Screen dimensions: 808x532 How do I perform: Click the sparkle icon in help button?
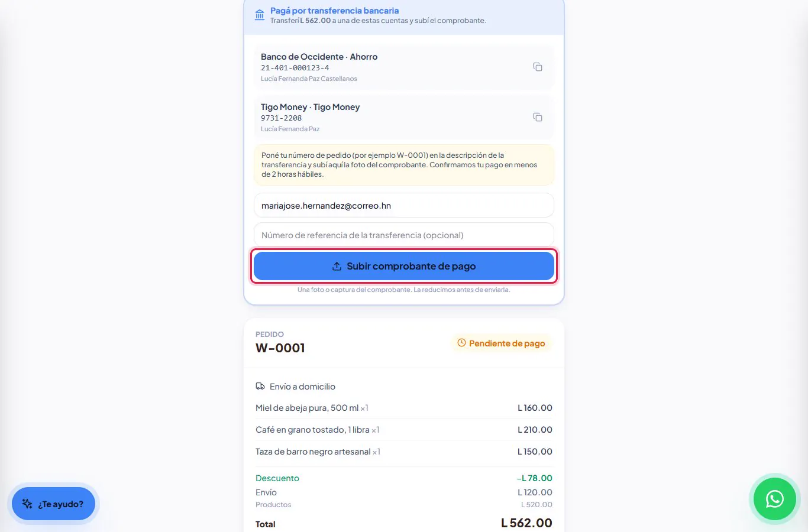[27, 504]
